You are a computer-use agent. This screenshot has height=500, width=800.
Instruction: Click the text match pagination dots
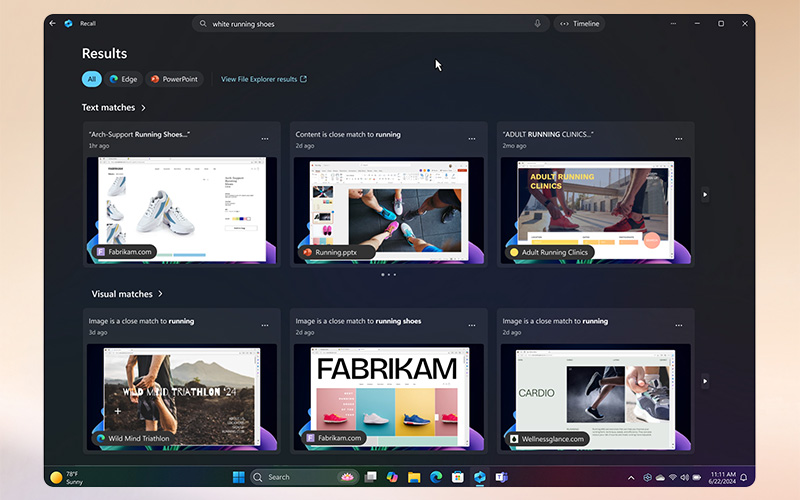click(x=388, y=274)
